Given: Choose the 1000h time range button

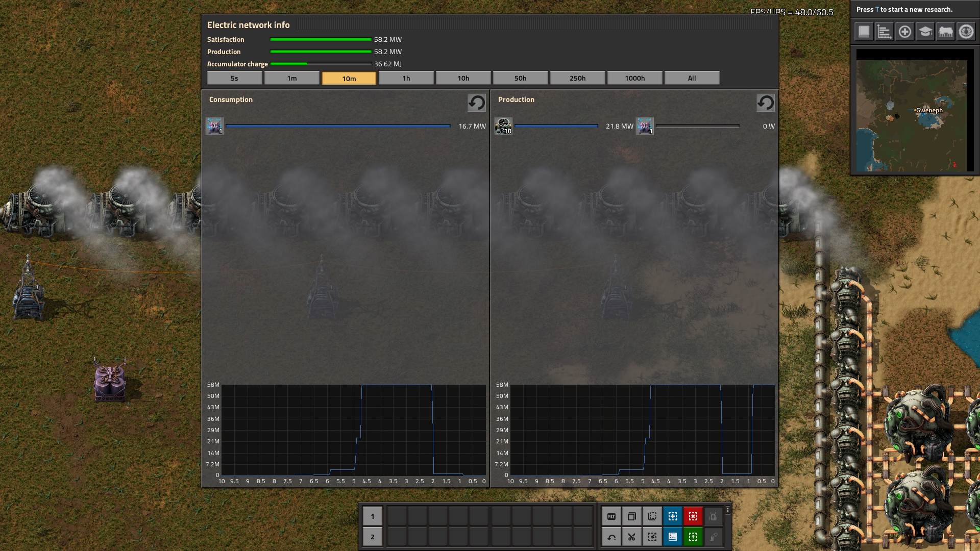Looking at the screenshot, I should click(634, 78).
